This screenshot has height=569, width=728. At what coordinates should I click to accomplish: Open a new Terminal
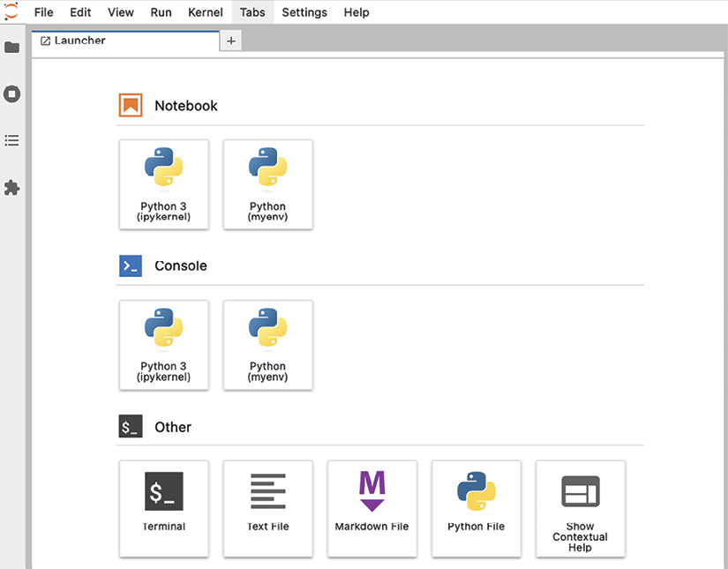coord(164,509)
